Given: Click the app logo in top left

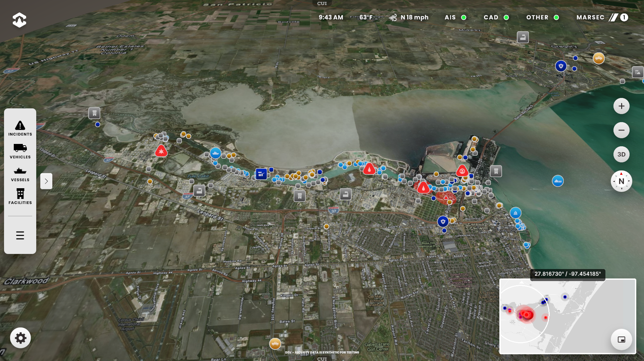Looking at the screenshot, I should tap(19, 20).
